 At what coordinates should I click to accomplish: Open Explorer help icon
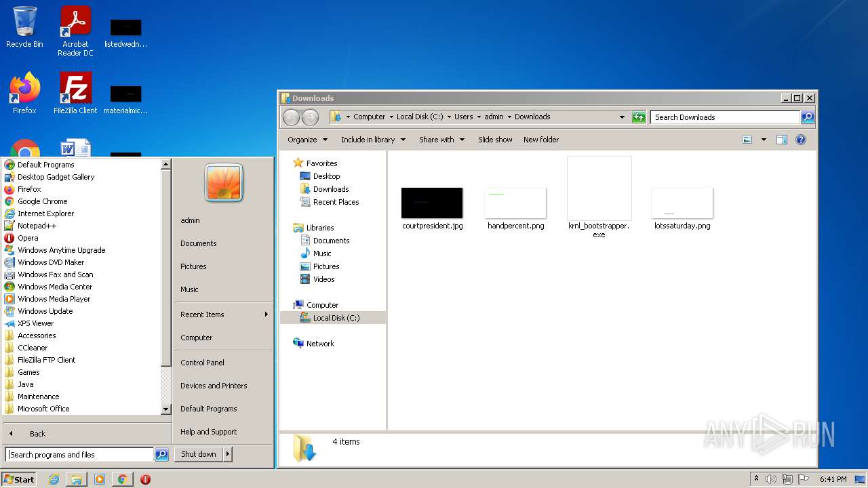(801, 140)
